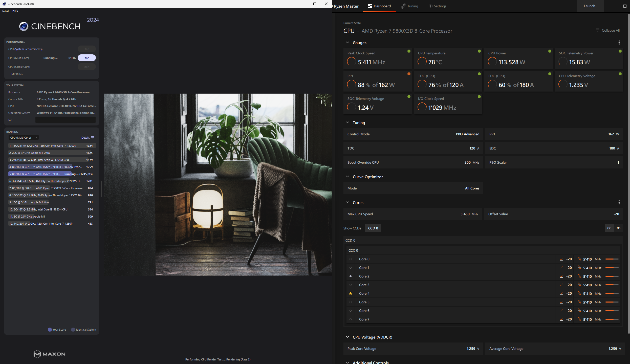
Task: Click the Cores section three-dot menu icon
Action: pos(619,202)
